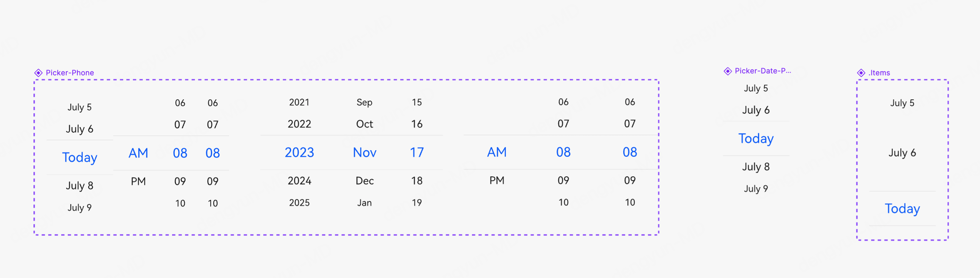Choose year 2023 in date picker
The height and width of the screenshot is (278, 980).
pyautogui.click(x=299, y=152)
